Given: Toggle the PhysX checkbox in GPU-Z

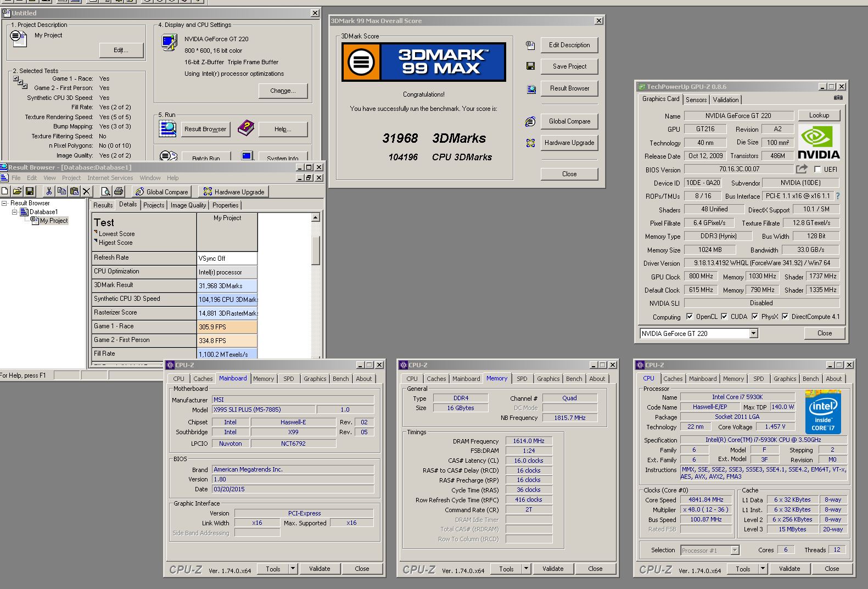Looking at the screenshot, I should (755, 316).
